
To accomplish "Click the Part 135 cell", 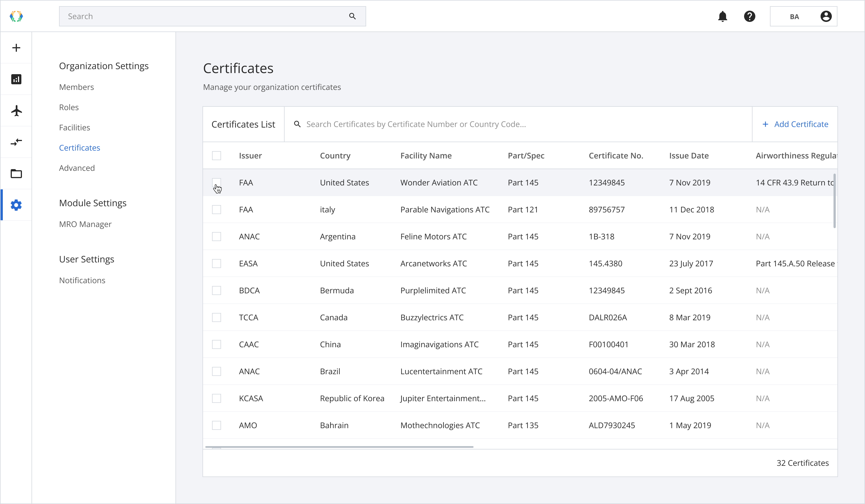I will (523, 425).
